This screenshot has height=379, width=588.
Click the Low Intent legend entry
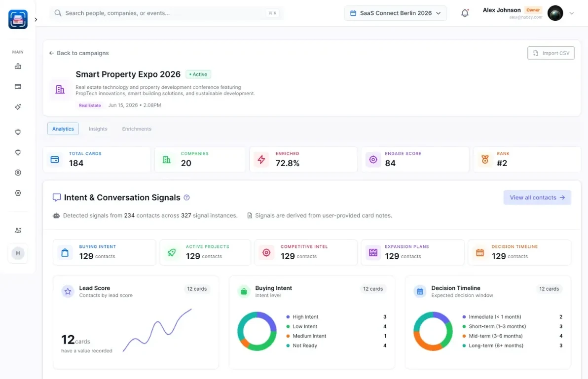(336, 327)
